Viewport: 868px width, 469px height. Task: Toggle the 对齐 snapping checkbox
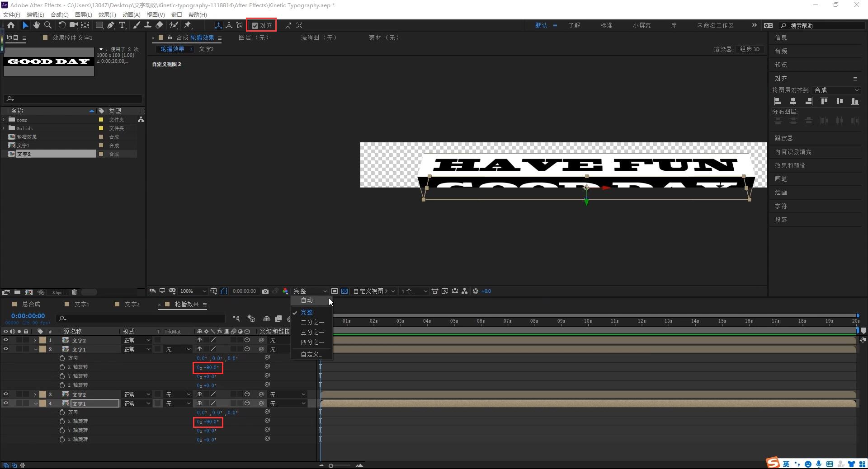pyautogui.click(x=255, y=26)
